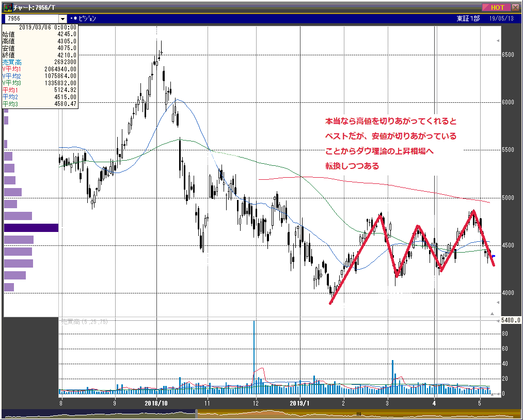Click the 東証1部 market label
Screen dimensions: 523x420
click(468, 19)
